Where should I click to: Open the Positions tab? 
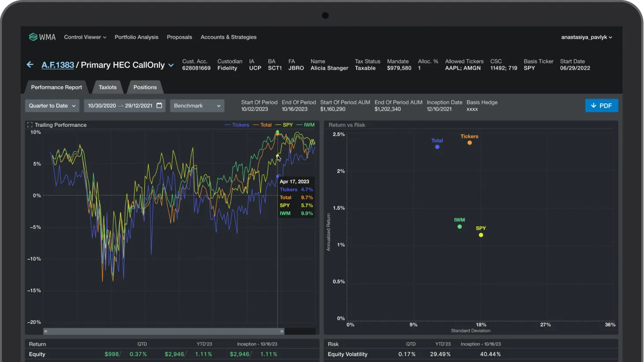pos(145,87)
